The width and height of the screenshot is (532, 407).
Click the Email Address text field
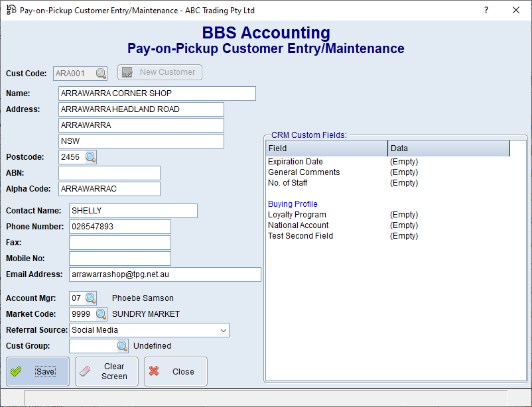165,274
